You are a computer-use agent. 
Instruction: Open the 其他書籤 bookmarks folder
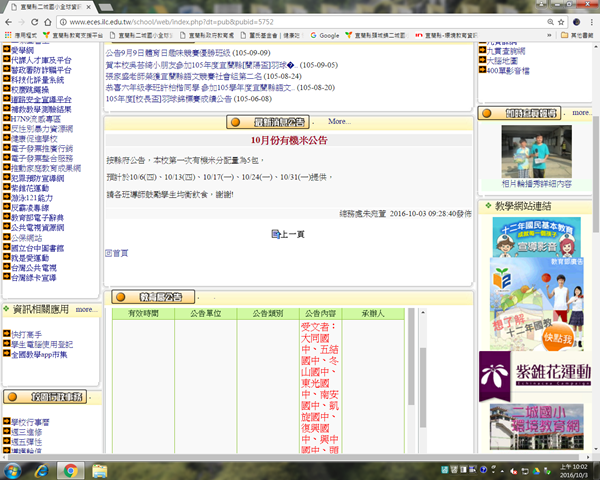pyautogui.click(x=577, y=35)
